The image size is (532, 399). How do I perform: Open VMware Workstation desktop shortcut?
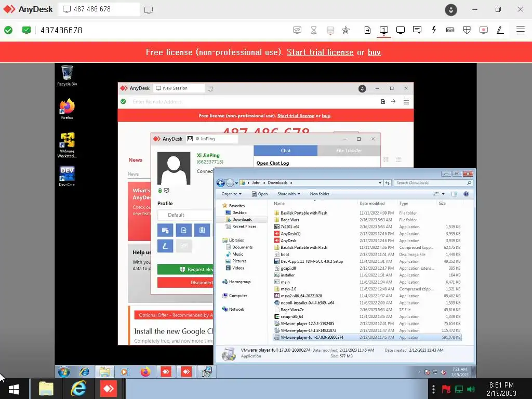(67, 145)
